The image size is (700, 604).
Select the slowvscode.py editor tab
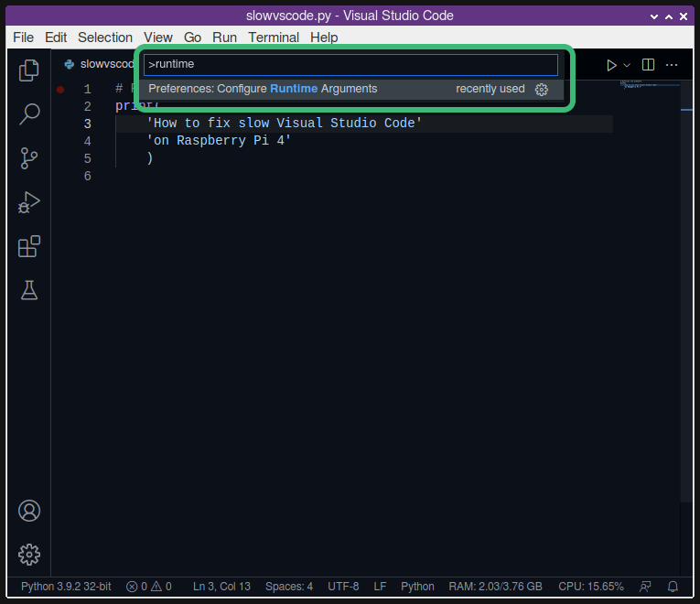coord(99,64)
